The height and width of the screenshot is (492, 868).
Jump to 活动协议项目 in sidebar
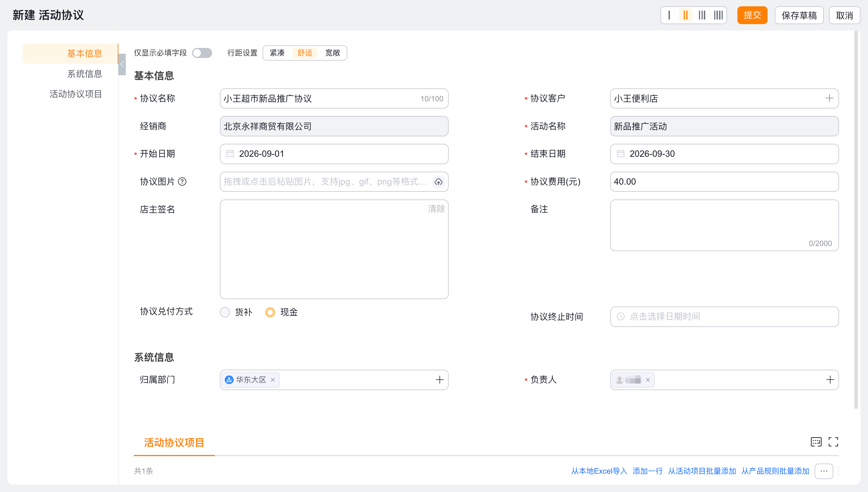click(x=76, y=94)
